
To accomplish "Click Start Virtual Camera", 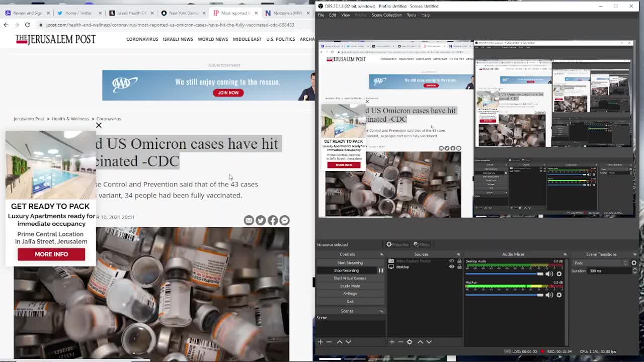I will coord(350,278).
